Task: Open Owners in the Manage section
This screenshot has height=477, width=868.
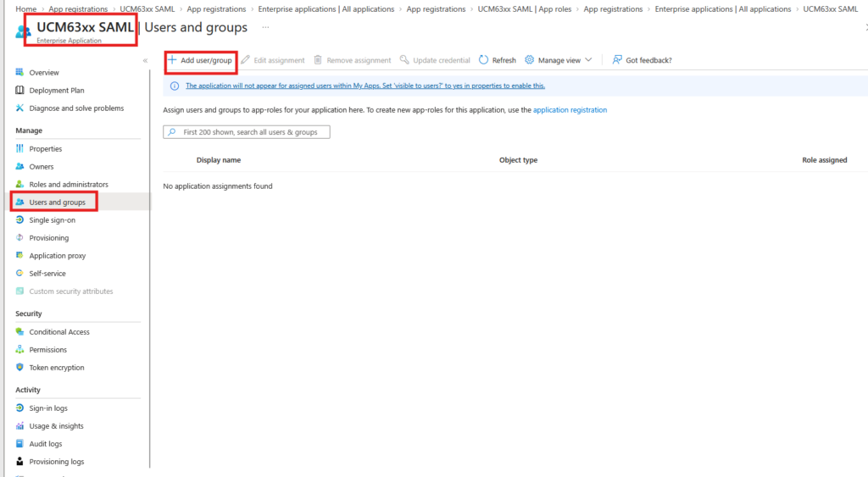Action: click(42, 167)
